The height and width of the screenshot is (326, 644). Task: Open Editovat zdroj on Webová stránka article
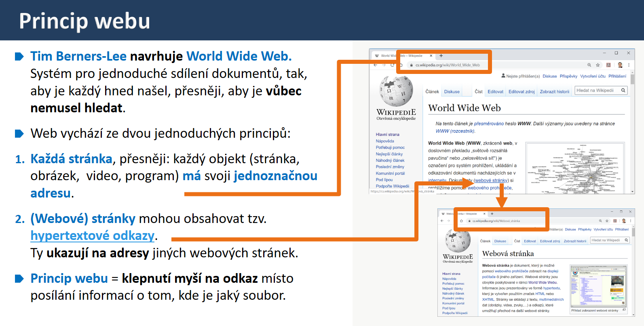(x=550, y=241)
